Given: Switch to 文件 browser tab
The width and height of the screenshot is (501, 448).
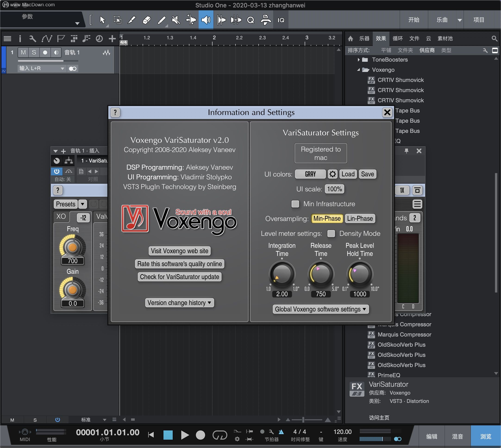Looking at the screenshot, I should (x=414, y=39).
